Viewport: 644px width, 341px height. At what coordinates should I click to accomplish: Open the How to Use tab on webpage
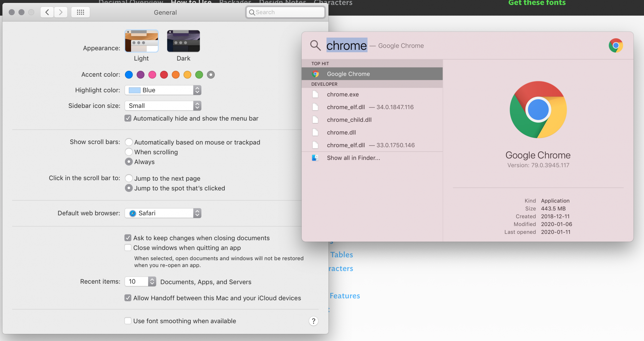191,3
